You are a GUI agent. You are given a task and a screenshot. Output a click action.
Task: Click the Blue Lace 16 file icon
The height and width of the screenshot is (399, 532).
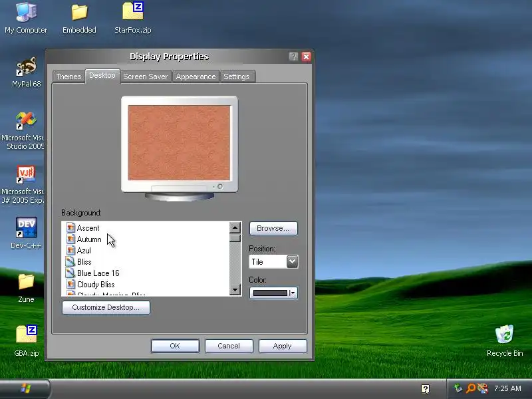click(x=70, y=273)
